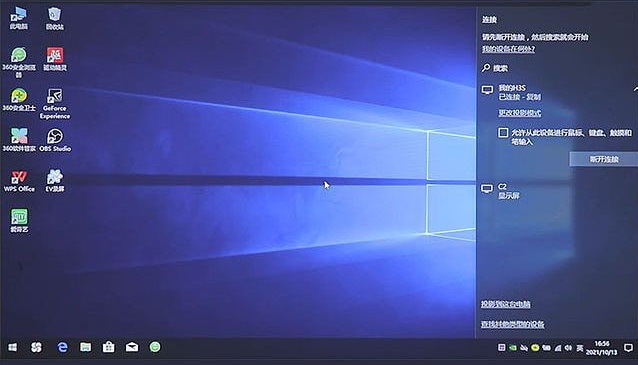Collapse the H3S connected device entry
This screenshot has width=638, height=365.
click(x=635, y=88)
